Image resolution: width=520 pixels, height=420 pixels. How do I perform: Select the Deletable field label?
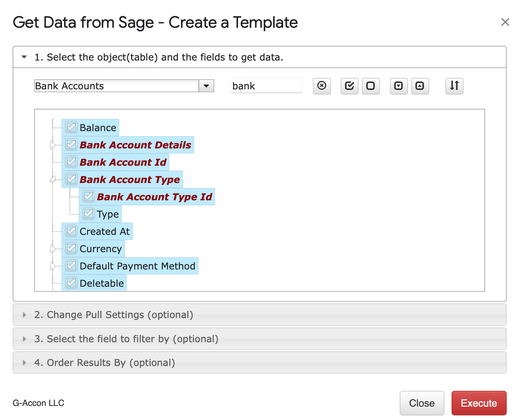click(102, 283)
